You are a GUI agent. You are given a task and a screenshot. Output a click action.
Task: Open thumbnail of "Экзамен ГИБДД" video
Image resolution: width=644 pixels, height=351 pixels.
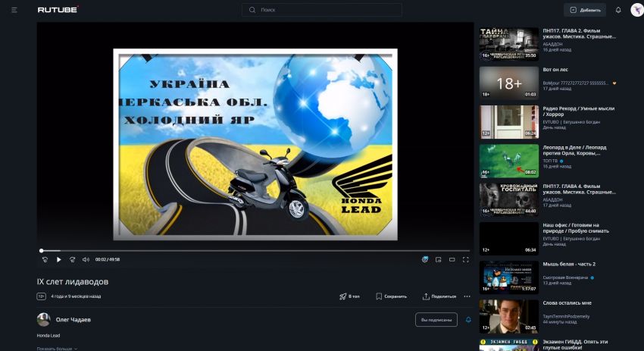click(509, 344)
